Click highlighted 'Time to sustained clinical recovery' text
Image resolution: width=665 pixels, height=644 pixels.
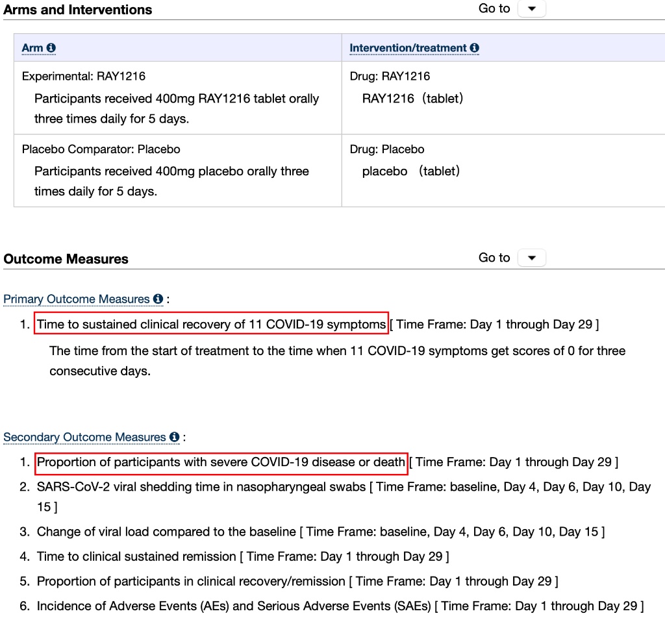pyautogui.click(x=211, y=324)
